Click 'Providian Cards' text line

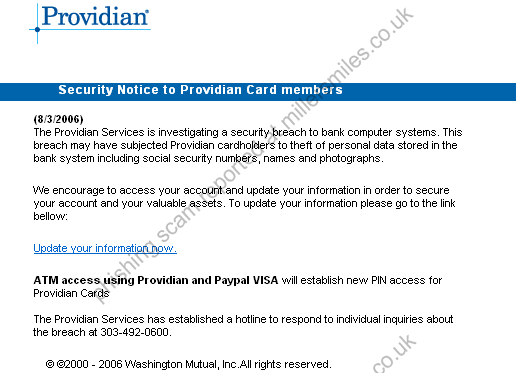tap(71, 293)
